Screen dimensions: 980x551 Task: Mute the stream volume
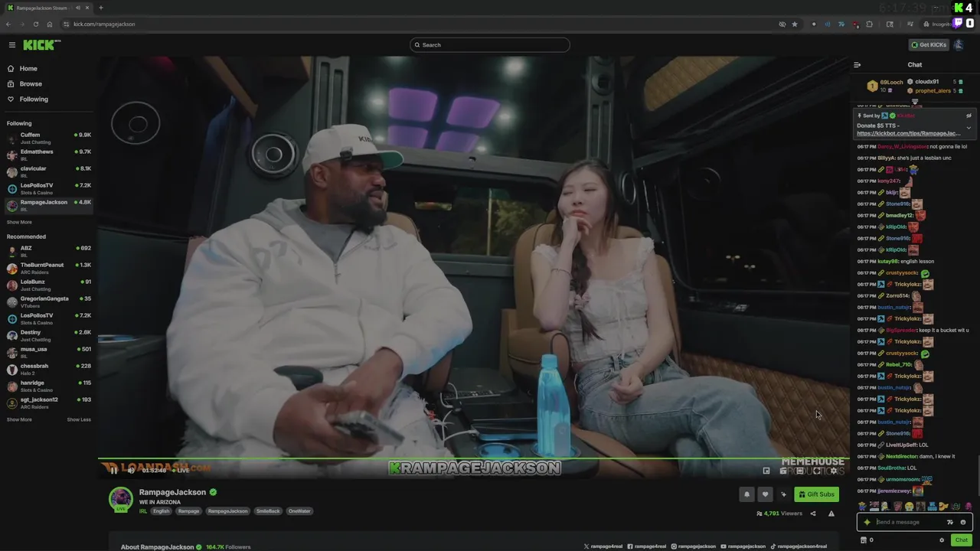click(131, 471)
